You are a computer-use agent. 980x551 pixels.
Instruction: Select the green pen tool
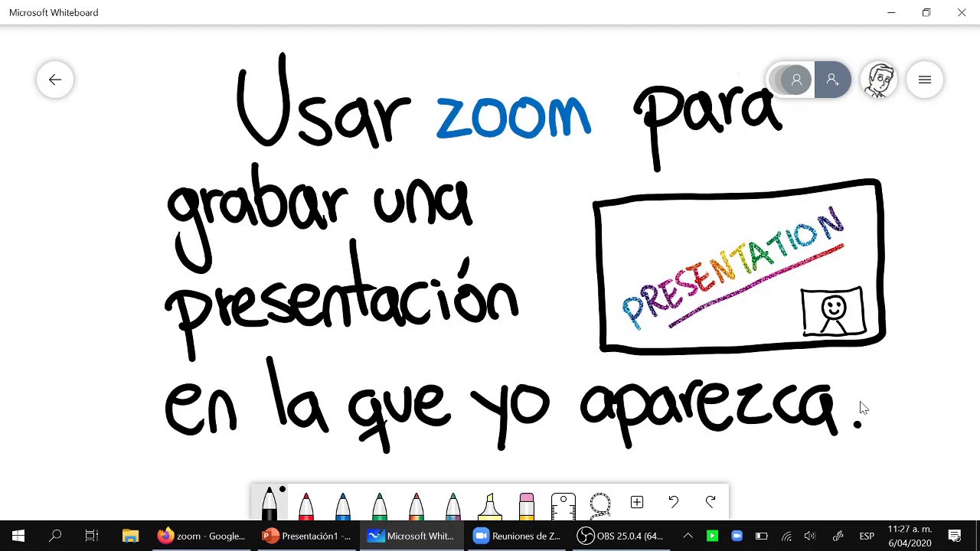coord(379,506)
